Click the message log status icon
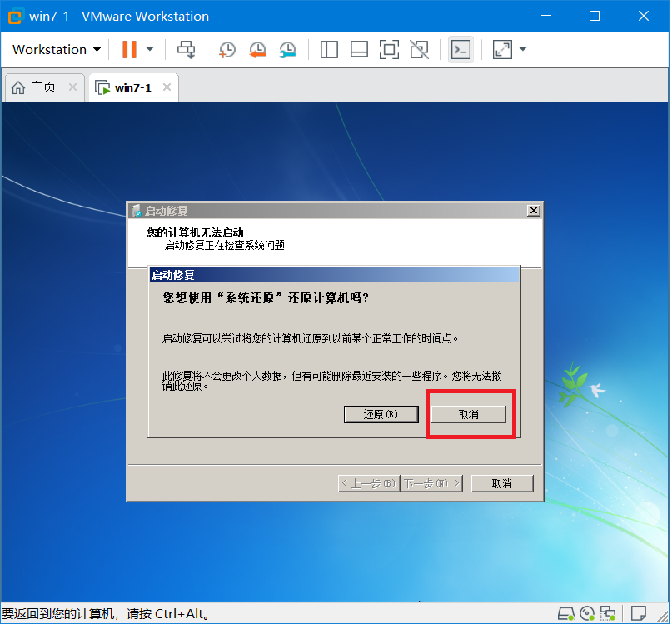This screenshot has height=629, width=672. pyautogui.click(x=639, y=614)
